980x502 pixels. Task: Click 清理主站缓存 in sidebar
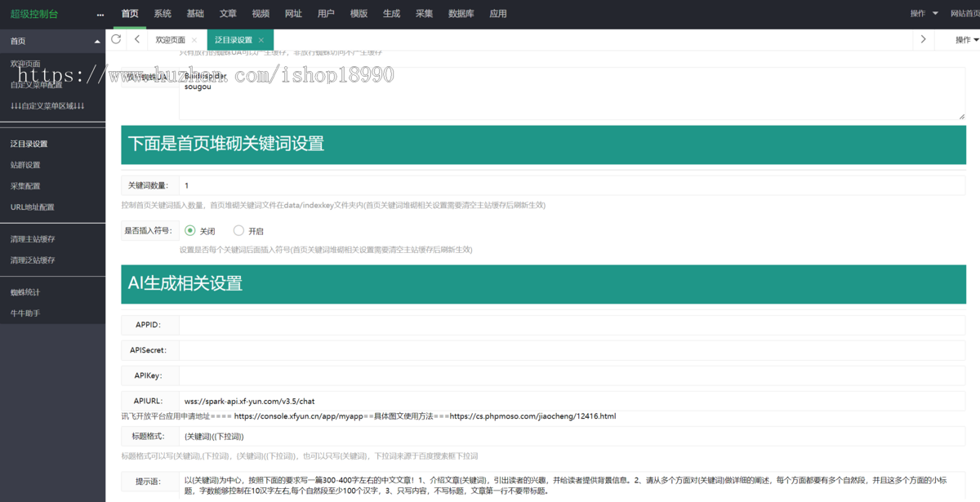click(33, 239)
